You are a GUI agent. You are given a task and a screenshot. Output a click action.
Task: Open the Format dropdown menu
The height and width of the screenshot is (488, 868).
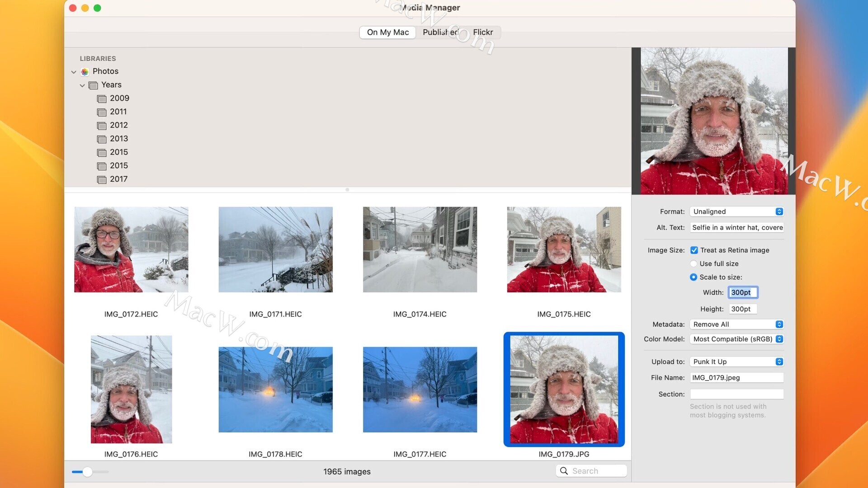[x=736, y=211]
